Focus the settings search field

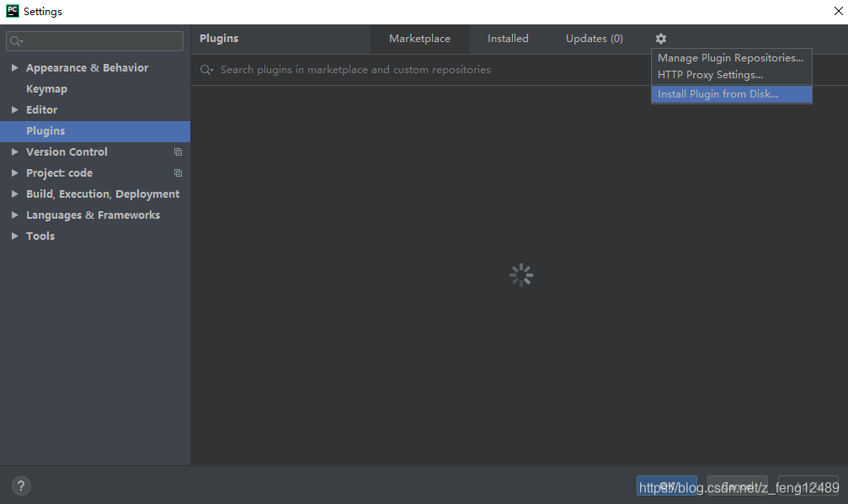point(94,41)
